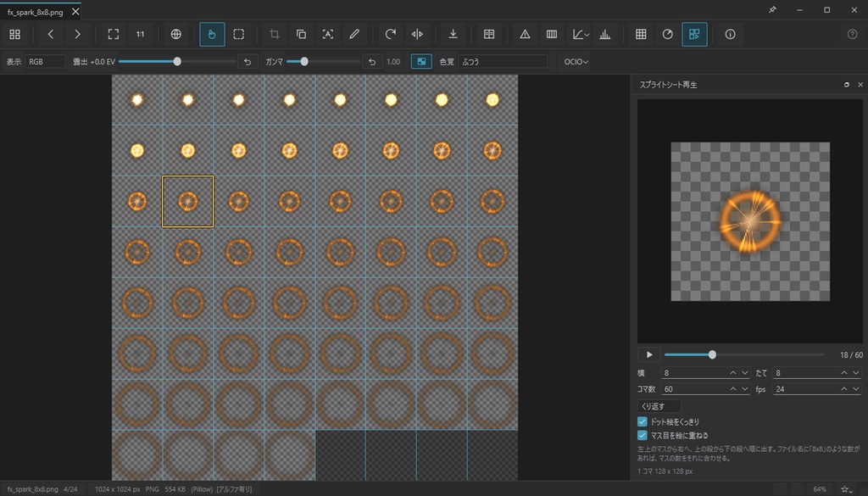The image size is (868, 496).
Task: Click the text recognition [A] icon
Action: tap(328, 34)
